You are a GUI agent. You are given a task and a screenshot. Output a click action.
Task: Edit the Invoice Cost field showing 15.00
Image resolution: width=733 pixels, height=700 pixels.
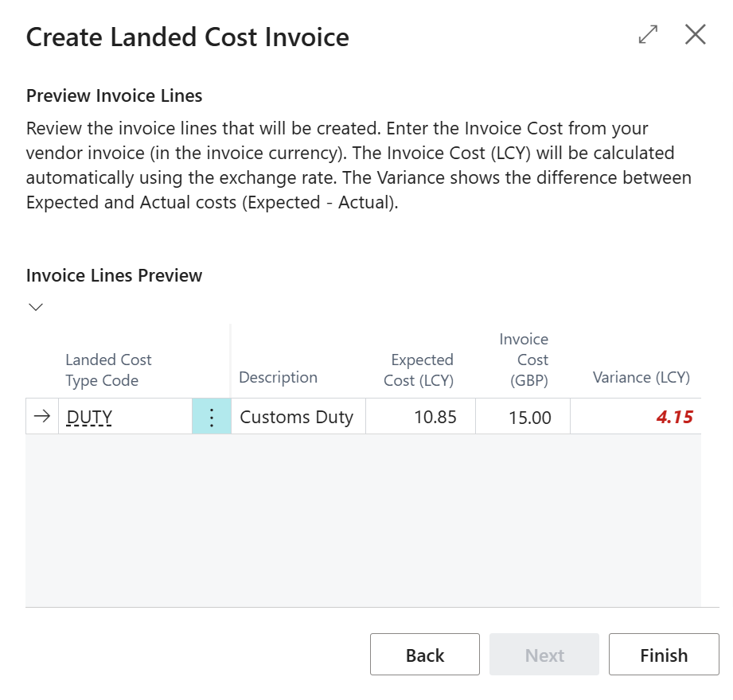[529, 418]
